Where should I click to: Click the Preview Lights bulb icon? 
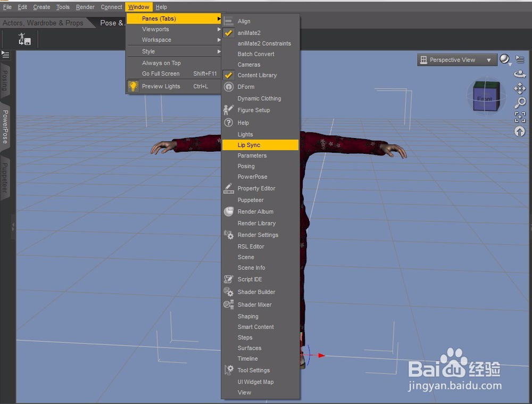coord(133,86)
